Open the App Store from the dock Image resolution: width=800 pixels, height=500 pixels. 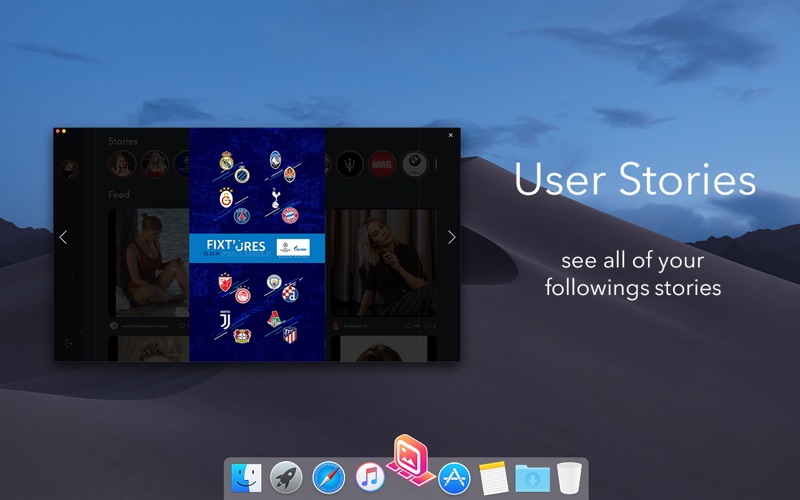point(454,478)
